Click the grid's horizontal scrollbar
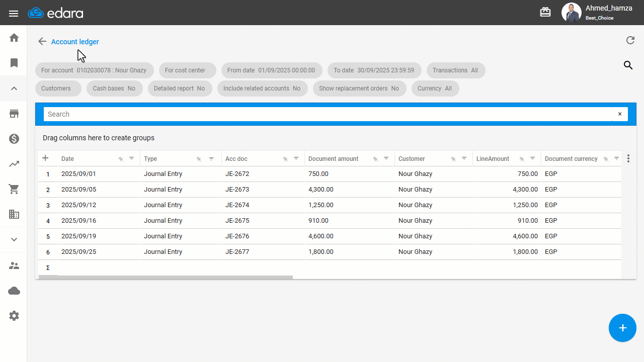Image resolution: width=644 pixels, height=362 pixels. click(x=166, y=277)
